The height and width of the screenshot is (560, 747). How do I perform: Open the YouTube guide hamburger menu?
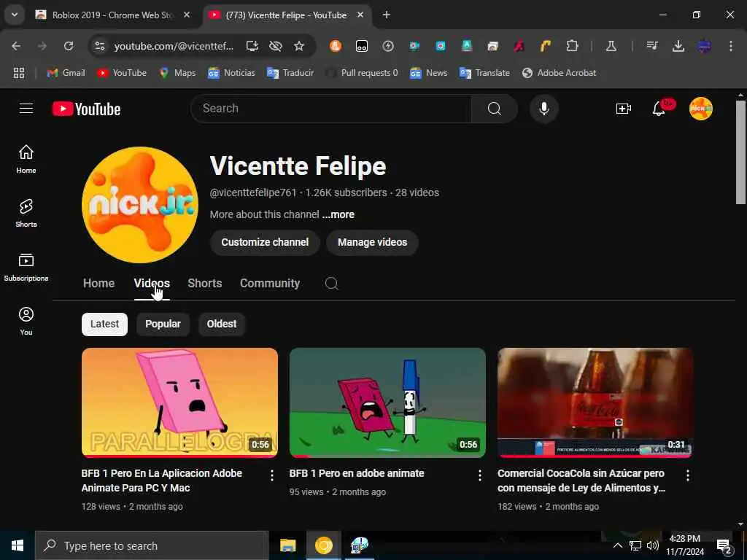click(x=26, y=109)
